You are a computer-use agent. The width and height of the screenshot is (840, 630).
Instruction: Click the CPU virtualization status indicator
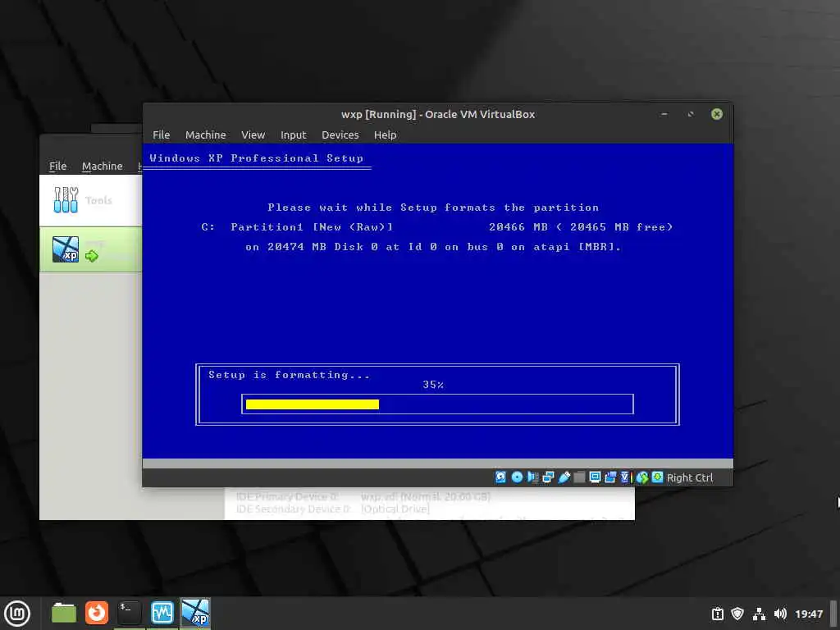click(625, 477)
